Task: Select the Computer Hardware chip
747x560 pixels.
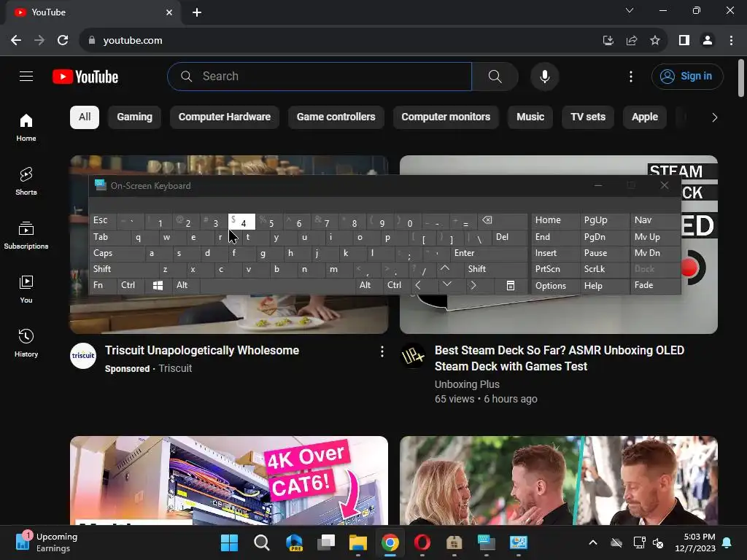Action: tap(225, 117)
